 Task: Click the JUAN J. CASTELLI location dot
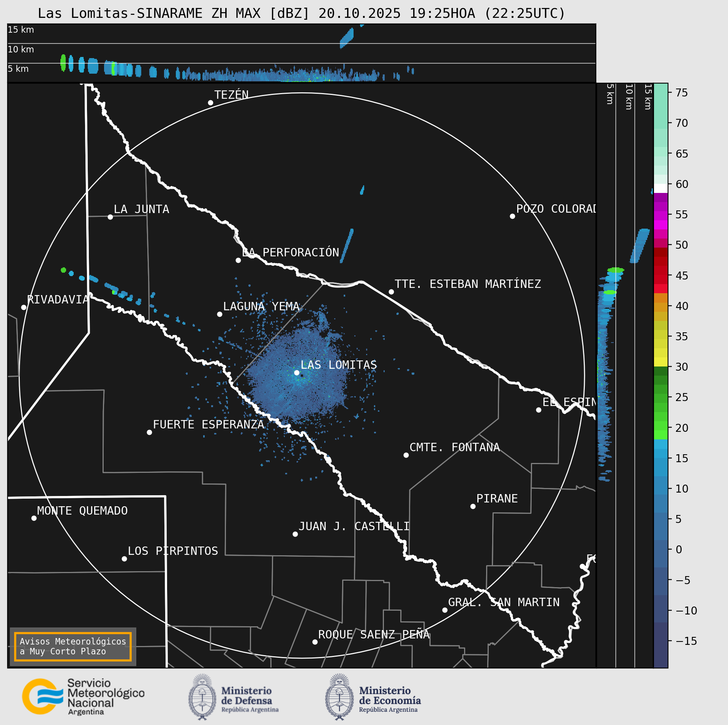tap(295, 534)
